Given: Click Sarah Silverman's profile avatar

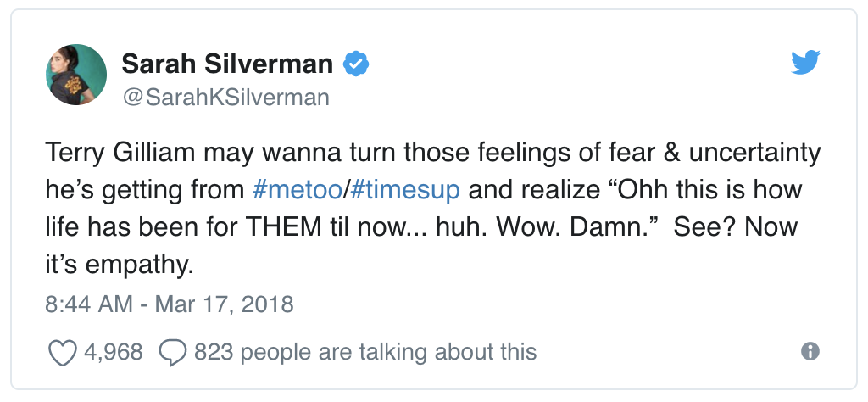Looking at the screenshot, I should pos(76,75).
